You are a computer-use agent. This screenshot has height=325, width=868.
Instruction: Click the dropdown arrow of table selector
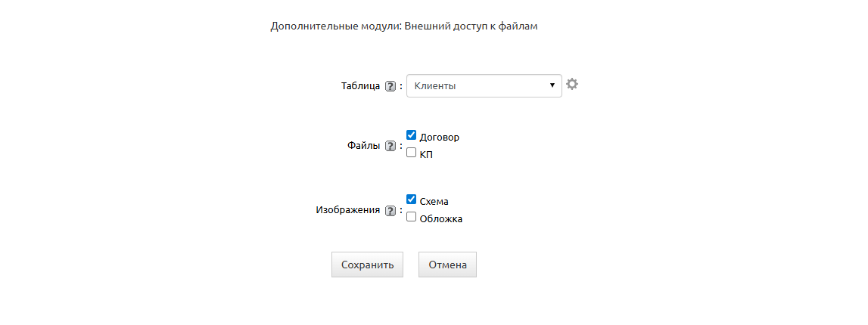coord(552,85)
